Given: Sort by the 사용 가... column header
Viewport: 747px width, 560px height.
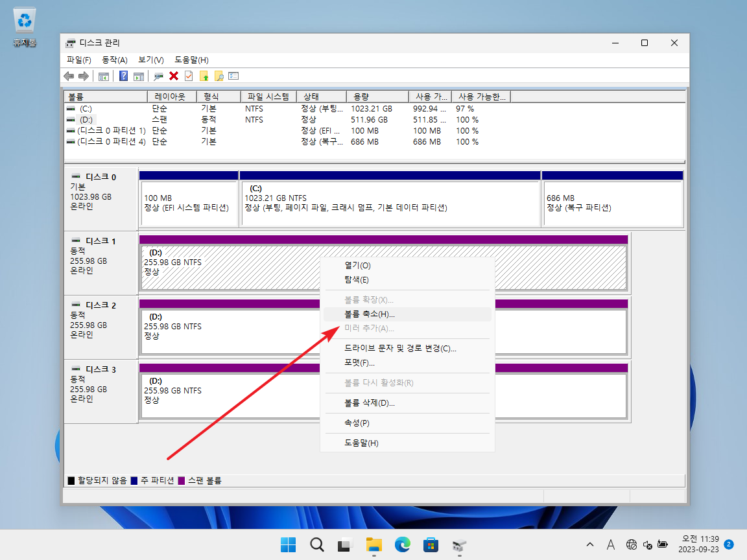Looking at the screenshot, I should [x=430, y=97].
